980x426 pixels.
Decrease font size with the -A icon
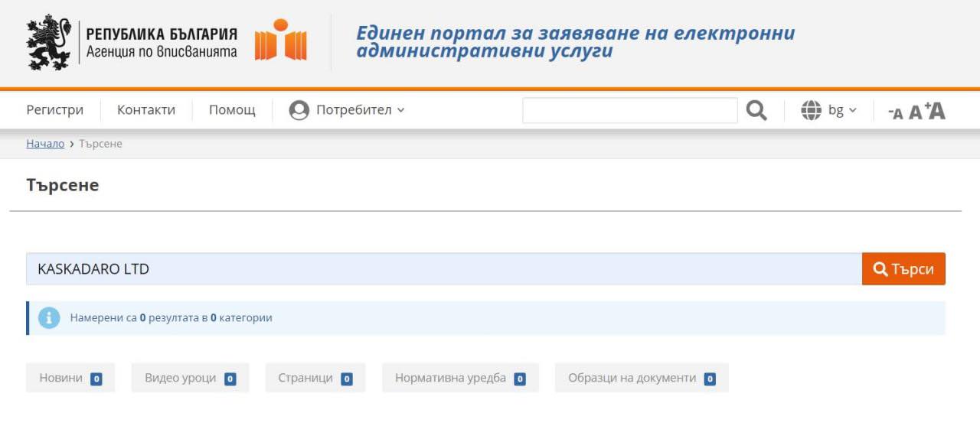click(x=894, y=113)
